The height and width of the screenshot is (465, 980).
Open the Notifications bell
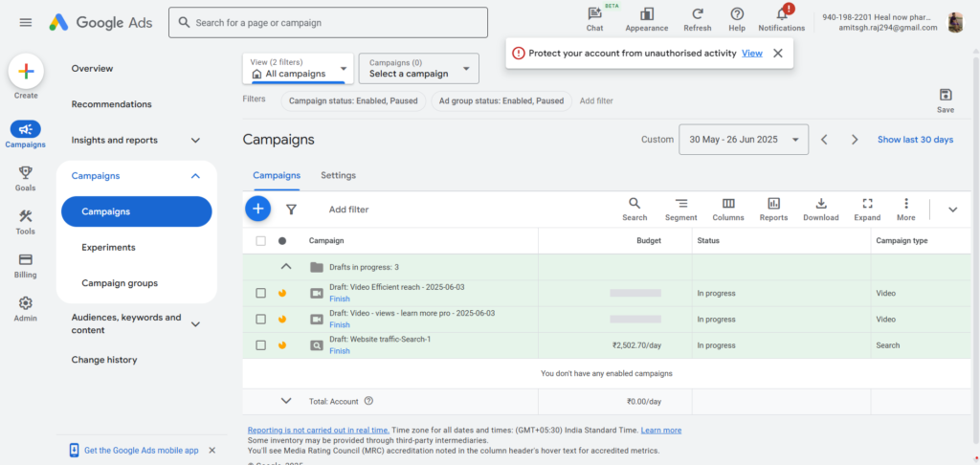coord(781,19)
